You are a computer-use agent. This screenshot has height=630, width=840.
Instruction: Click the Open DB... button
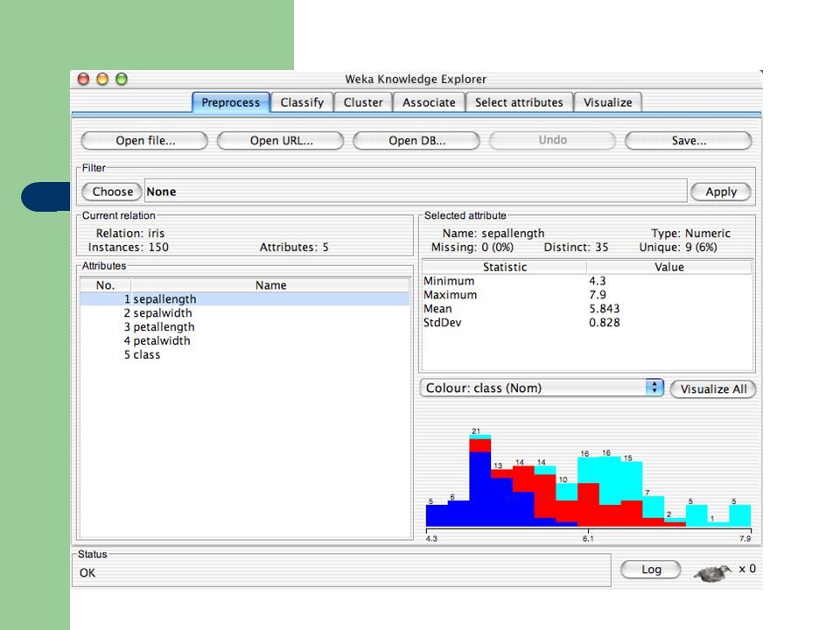(x=416, y=140)
